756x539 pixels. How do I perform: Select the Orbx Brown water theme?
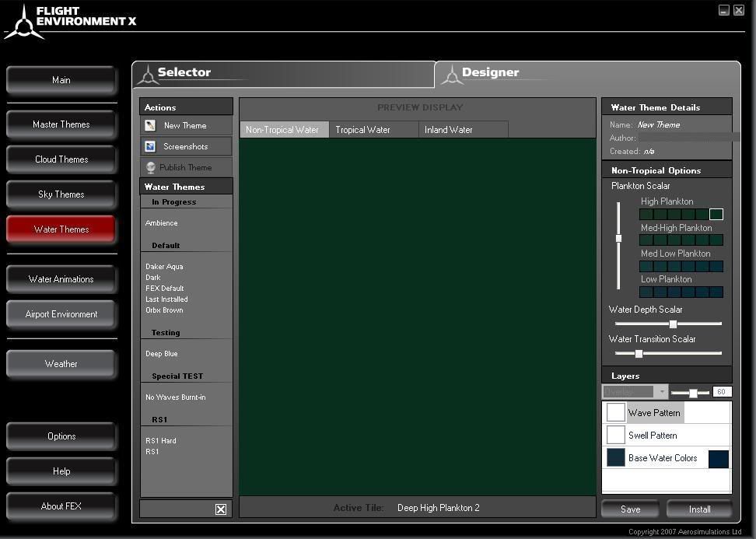(164, 310)
